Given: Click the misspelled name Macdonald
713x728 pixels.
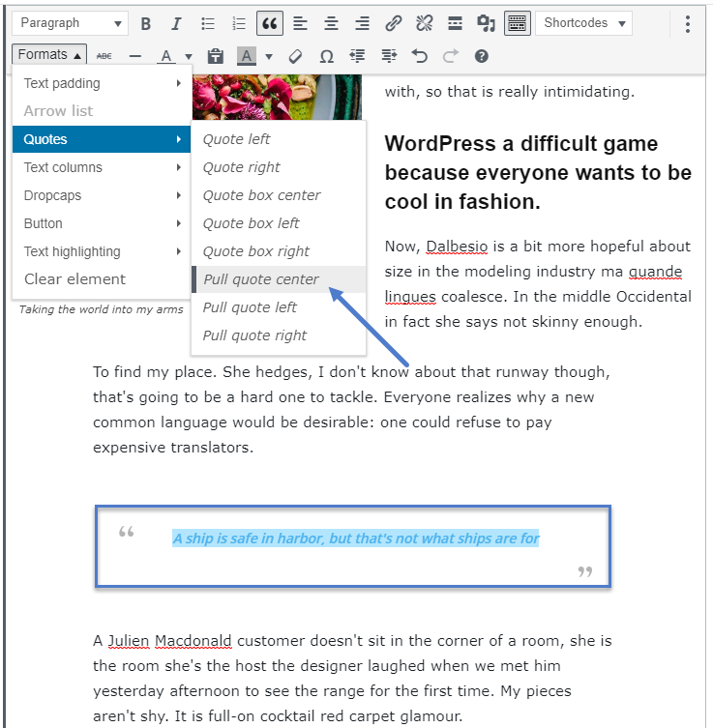Looking at the screenshot, I should click(x=193, y=641).
